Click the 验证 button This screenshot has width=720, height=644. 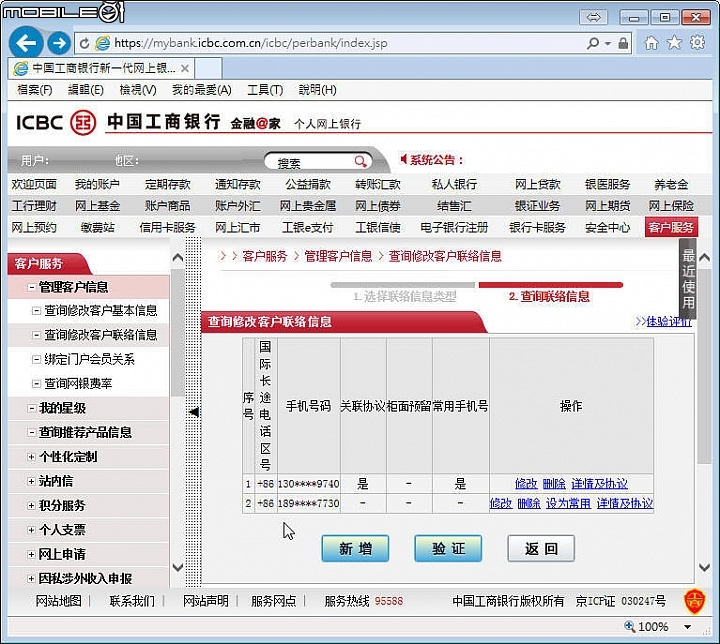pos(448,548)
